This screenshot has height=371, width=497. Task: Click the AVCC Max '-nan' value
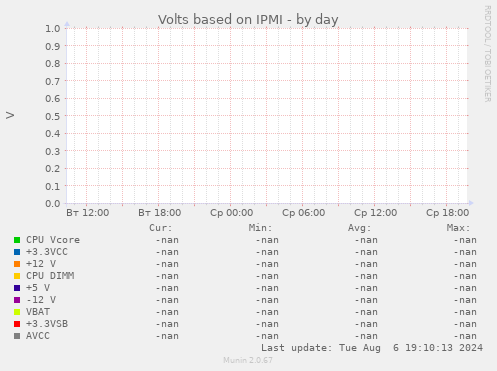465,336
